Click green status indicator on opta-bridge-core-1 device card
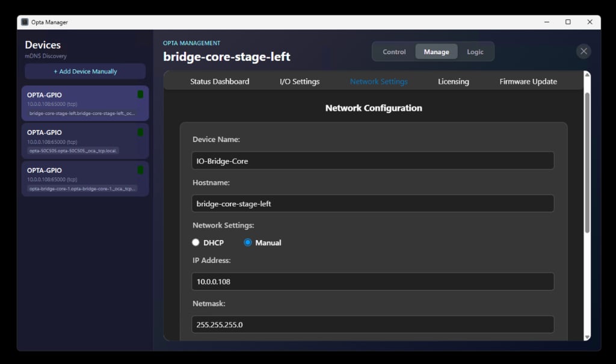Screen dimensions: 616x364 point(140,170)
